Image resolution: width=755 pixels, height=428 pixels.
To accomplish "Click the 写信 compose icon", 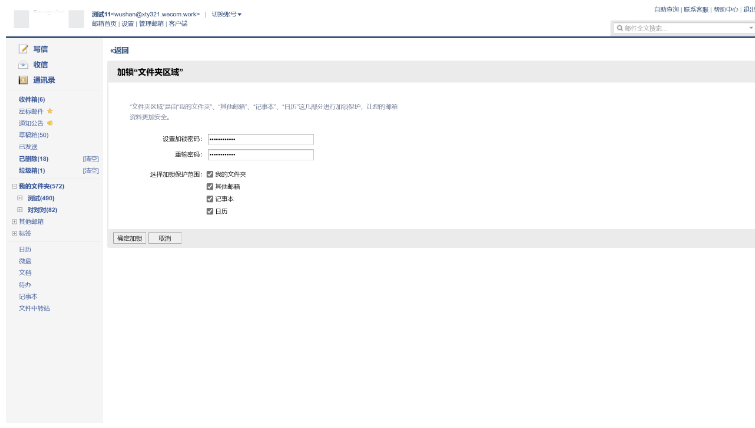I will click(24, 49).
